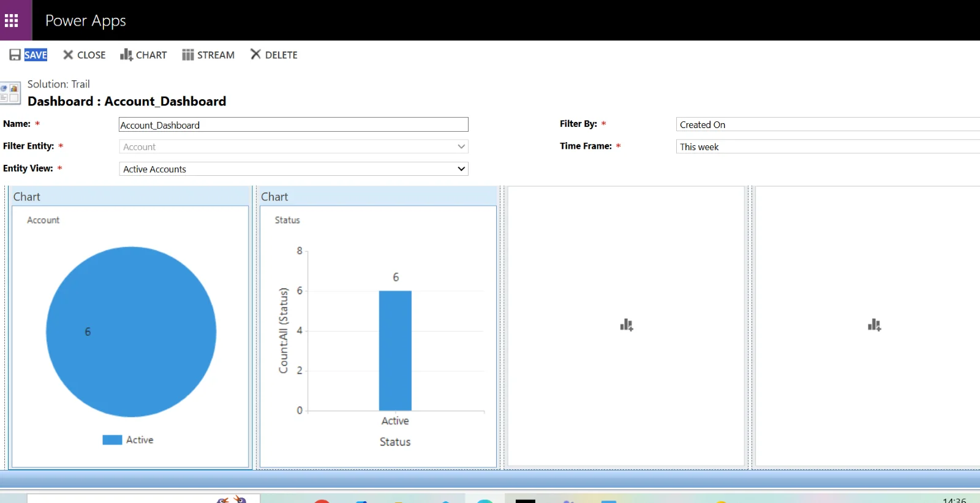Expand the Entity View dropdown
Screen dimensions: 980x503
[x=293, y=168]
